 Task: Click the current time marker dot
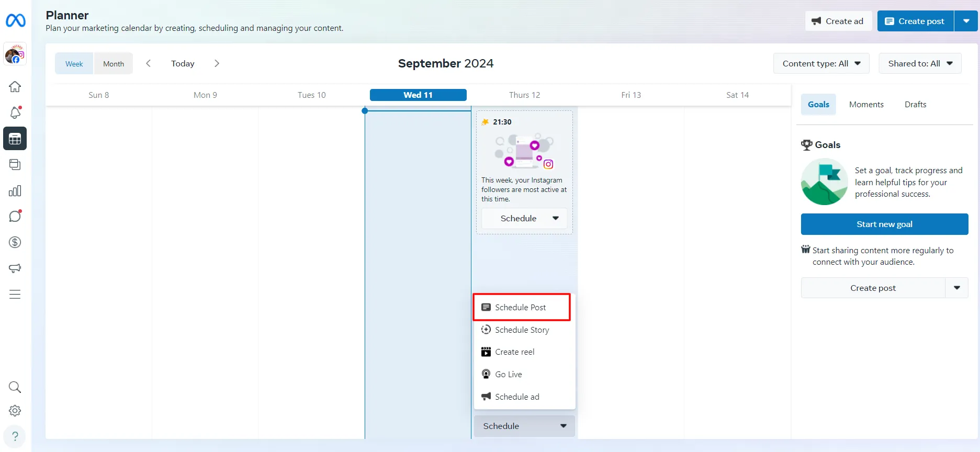click(365, 110)
